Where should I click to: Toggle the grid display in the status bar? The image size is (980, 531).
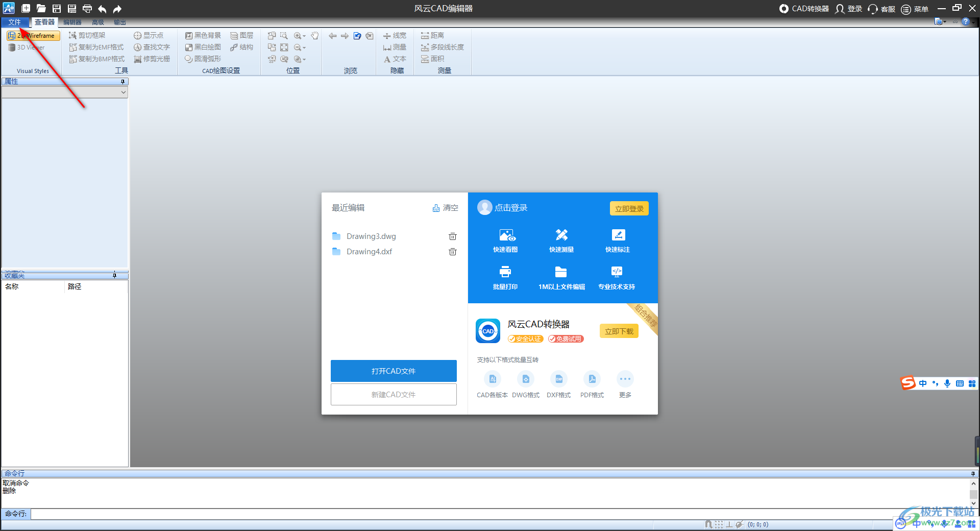(719, 524)
